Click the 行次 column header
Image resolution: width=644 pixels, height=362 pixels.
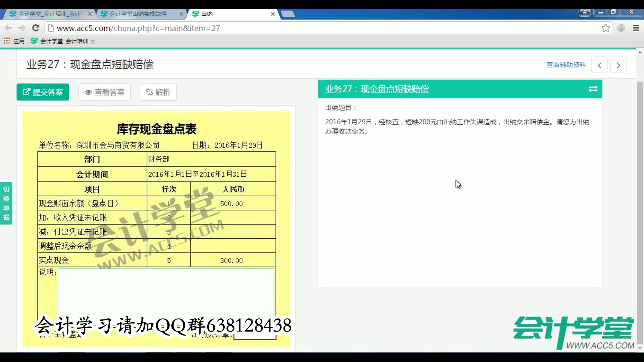pyautogui.click(x=169, y=189)
